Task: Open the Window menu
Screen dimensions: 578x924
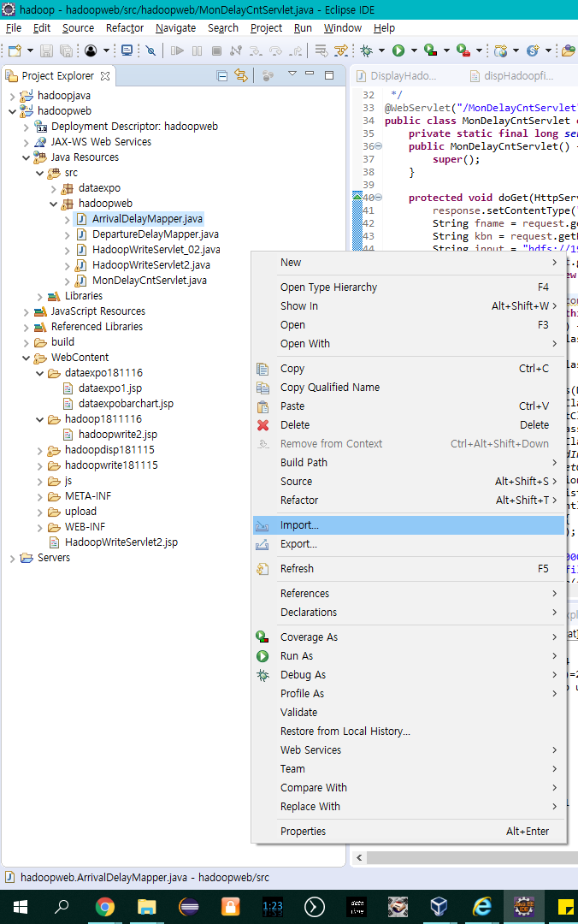Action: pos(342,27)
